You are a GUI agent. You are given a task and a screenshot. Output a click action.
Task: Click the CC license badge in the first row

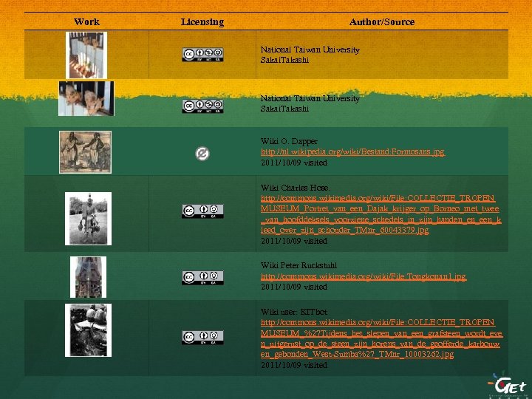202,54
